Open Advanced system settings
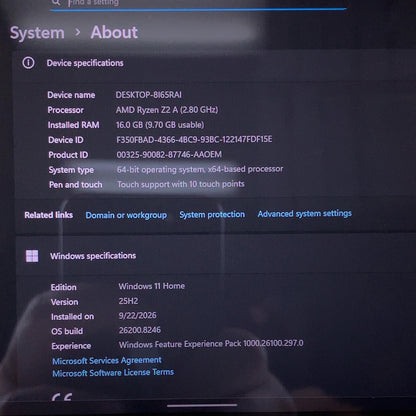This screenshot has height=416, width=416. click(x=304, y=213)
